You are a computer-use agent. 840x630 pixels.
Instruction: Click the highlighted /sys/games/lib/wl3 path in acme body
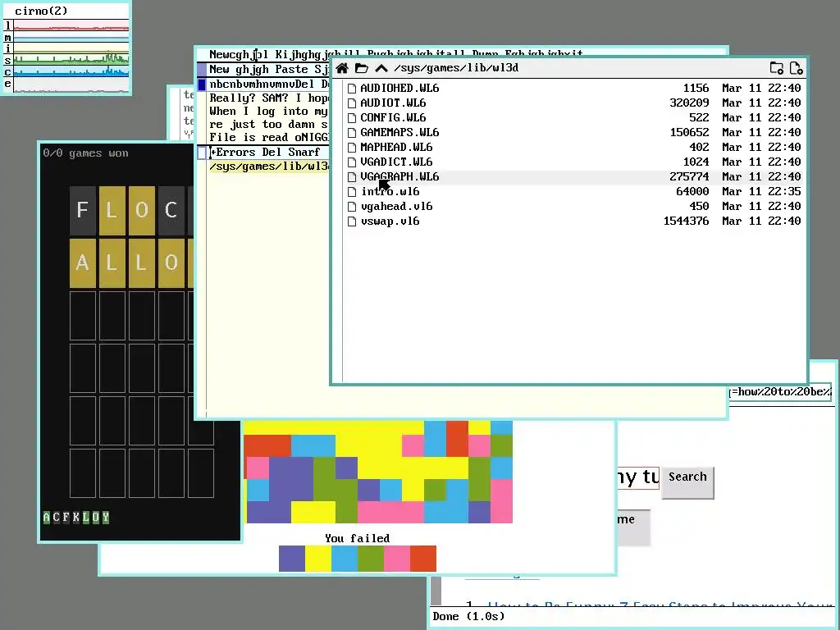[x=269, y=167]
